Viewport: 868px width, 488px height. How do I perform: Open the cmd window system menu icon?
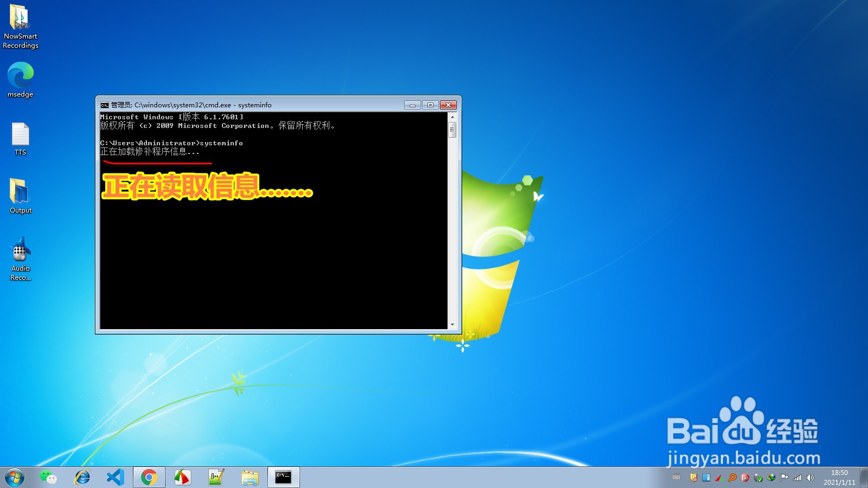105,105
